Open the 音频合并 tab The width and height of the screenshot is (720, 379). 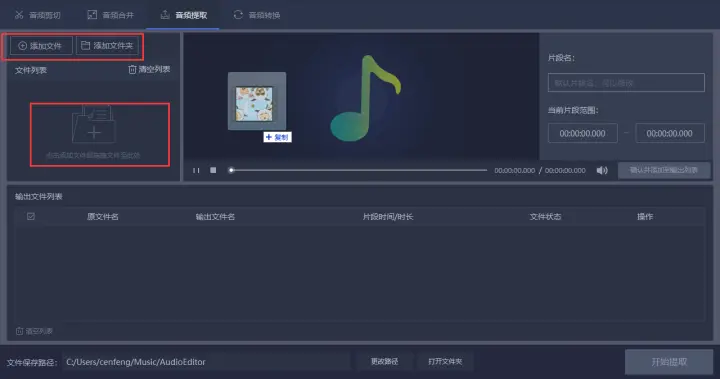click(110, 15)
